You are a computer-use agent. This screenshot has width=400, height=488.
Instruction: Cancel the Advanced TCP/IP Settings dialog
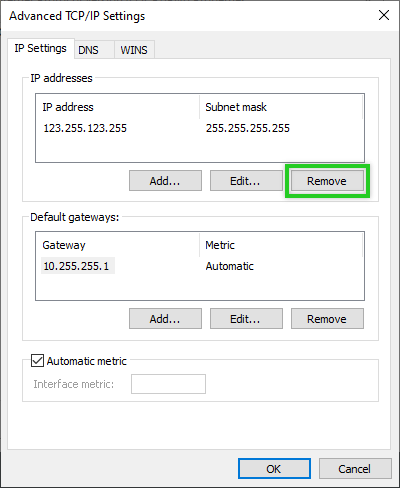pos(355,469)
